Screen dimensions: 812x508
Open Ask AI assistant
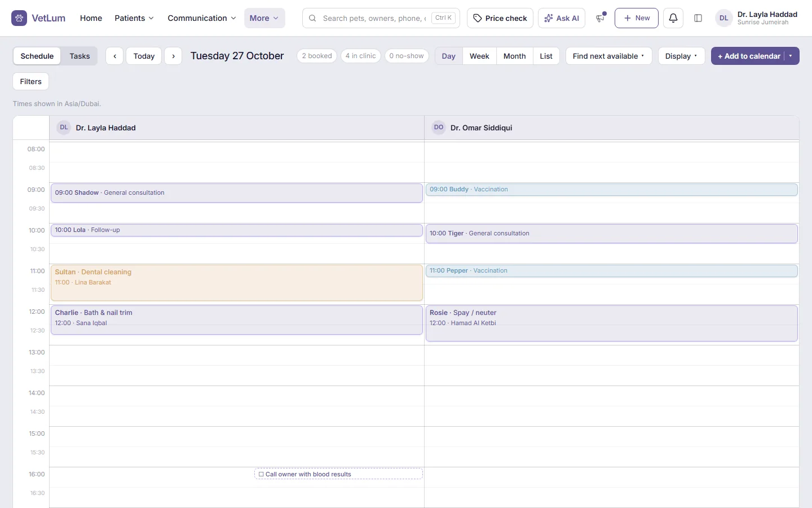pos(562,18)
